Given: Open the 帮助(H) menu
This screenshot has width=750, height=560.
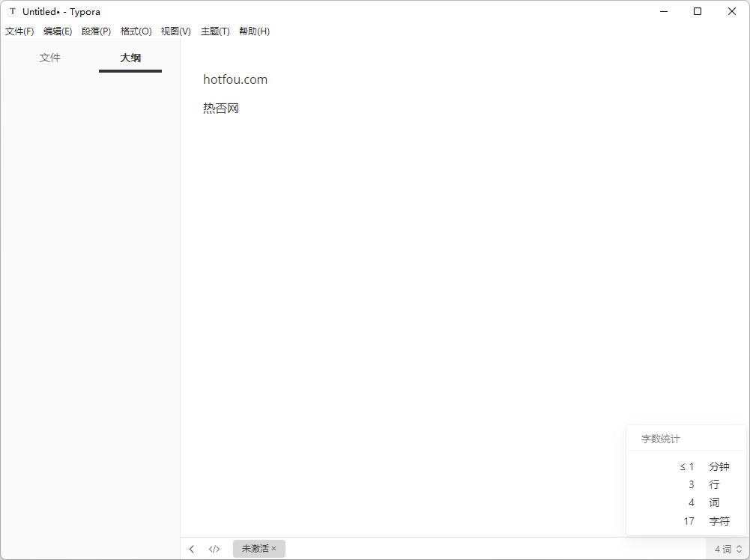Looking at the screenshot, I should tap(255, 31).
